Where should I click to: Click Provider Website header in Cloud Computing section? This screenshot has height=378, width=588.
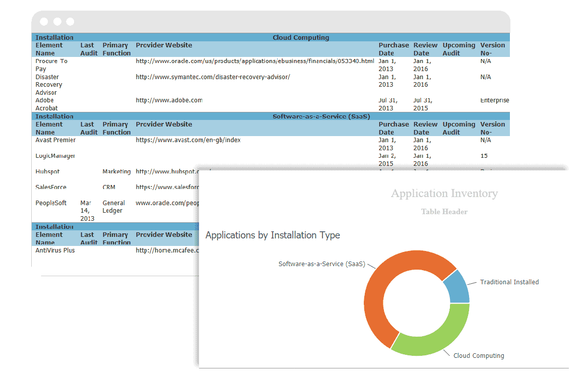point(164,45)
